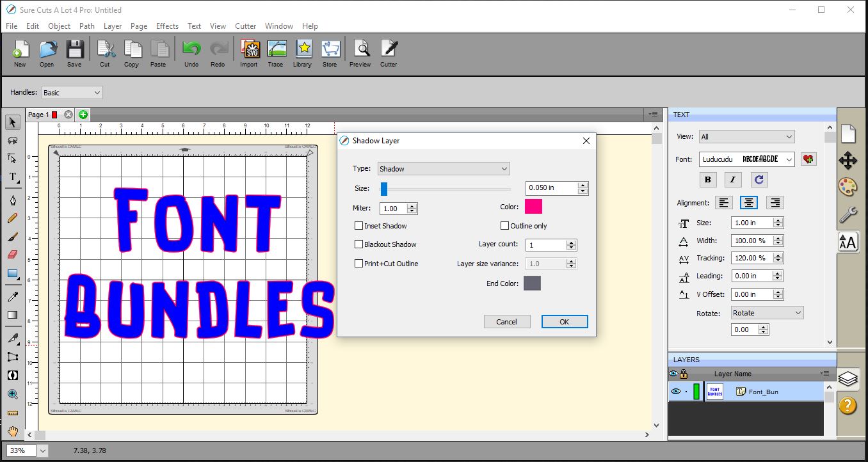Open the Help question mark icon

[848, 405]
